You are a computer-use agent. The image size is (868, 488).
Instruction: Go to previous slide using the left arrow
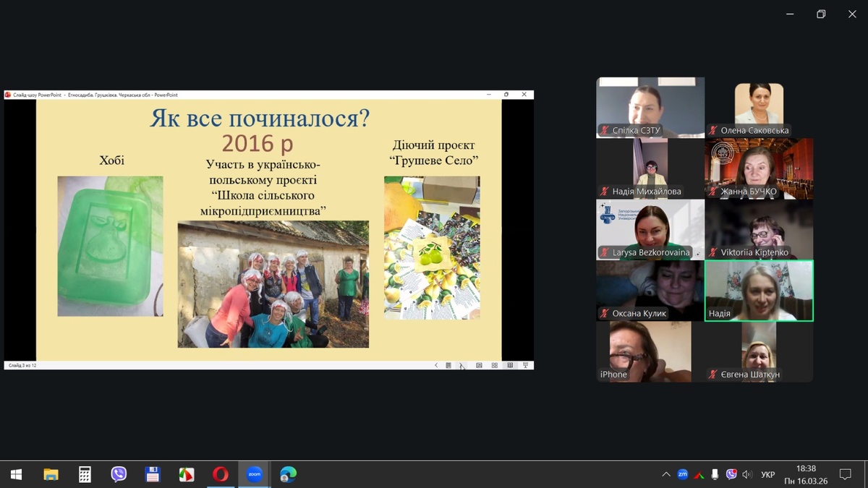[x=436, y=366]
